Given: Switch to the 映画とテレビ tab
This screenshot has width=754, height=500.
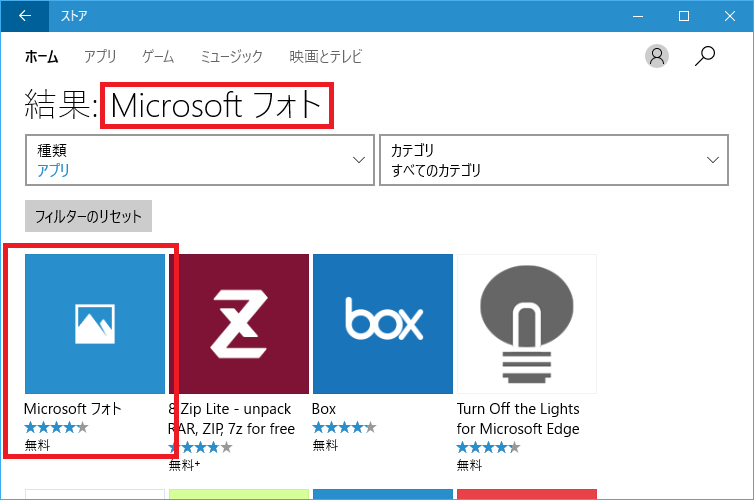Looking at the screenshot, I should 326,57.
